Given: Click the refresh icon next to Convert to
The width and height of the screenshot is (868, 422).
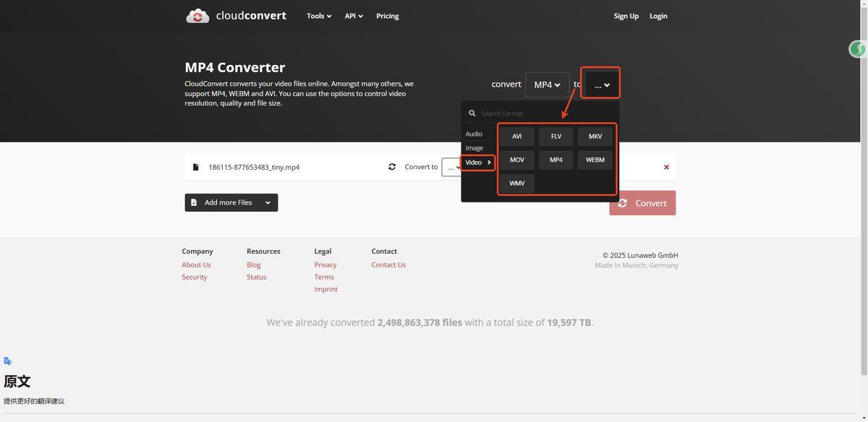Looking at the screenshot, I should click(x=392, y=167).
